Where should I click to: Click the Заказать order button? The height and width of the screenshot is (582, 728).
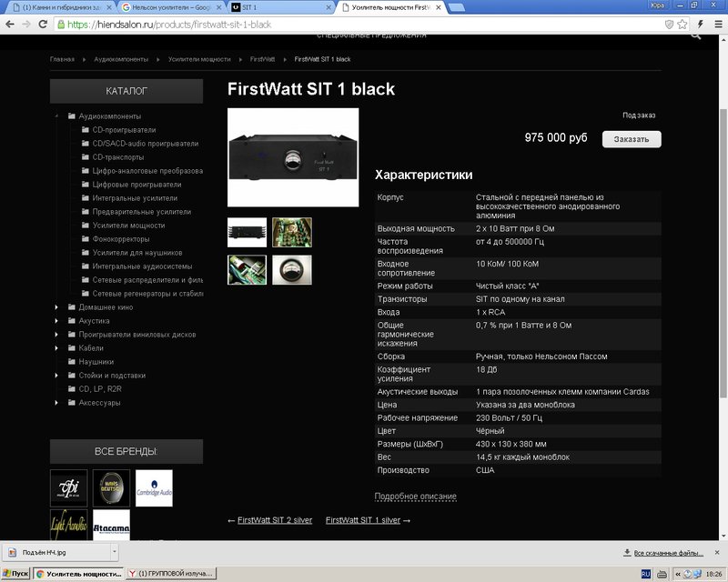[x=632, y=139]
